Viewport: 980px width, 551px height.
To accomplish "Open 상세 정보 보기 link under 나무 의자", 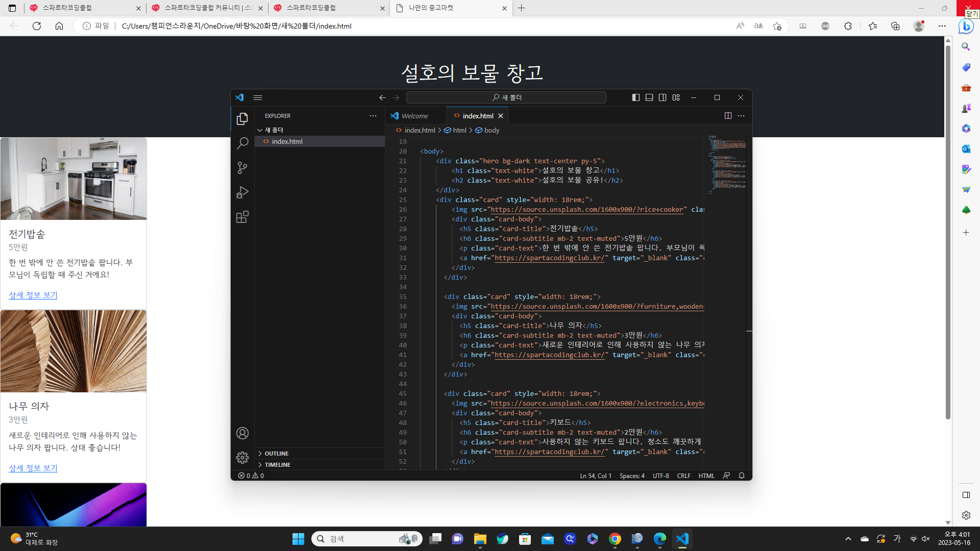I will point(33,468).
